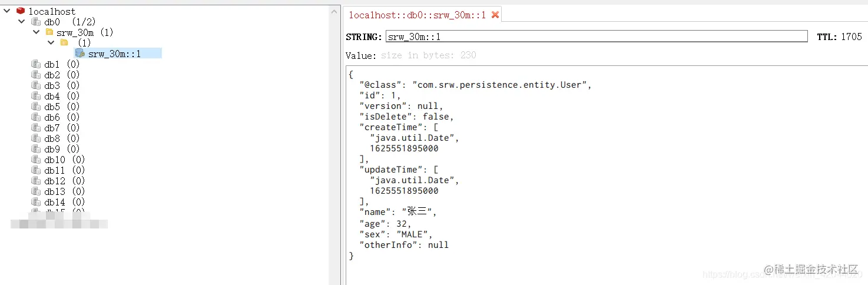Open database db9 (0)
Viewport: 868px width, 285px height.
click(x=62, y=149)
